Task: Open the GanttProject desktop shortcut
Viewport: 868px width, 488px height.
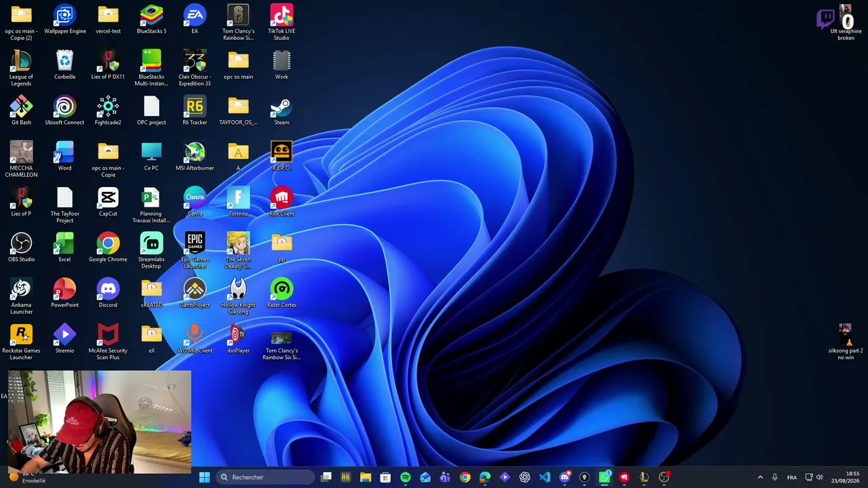Action: 195,293
